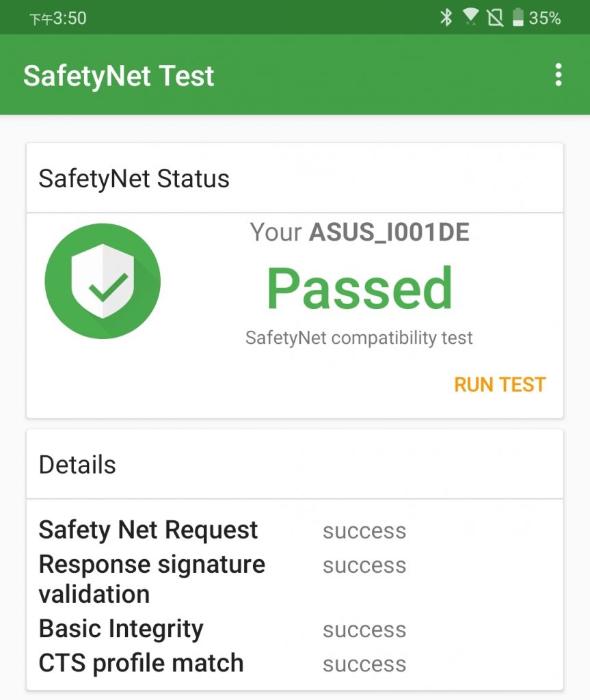Open the three-dot overflow menu

[x=559, y=75]
